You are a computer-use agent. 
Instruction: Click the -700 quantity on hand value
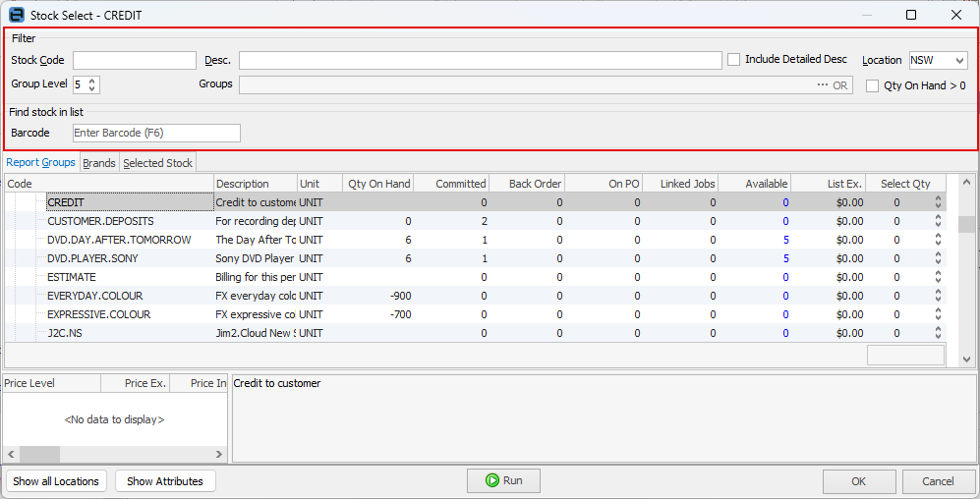click(400, 314)
